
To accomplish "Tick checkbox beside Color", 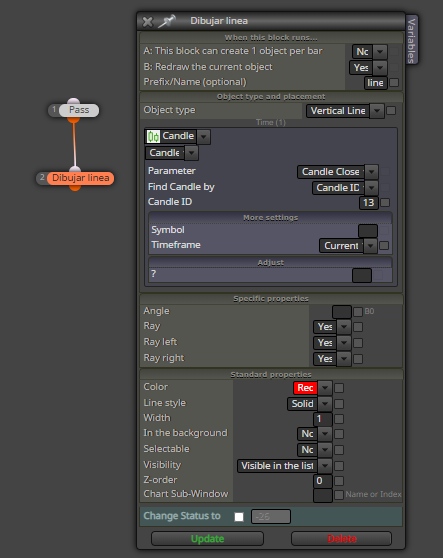I will 339,388.
